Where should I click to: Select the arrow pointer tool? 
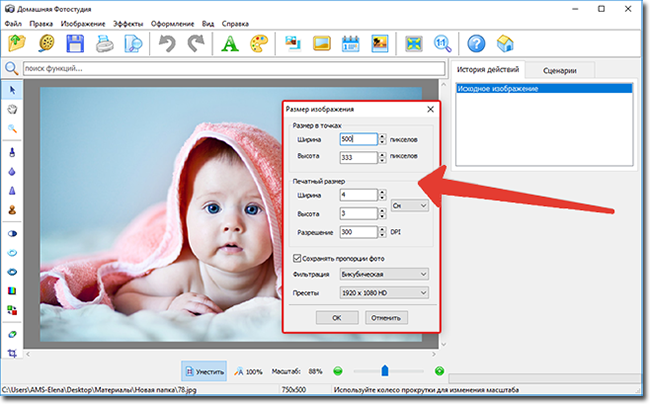[12, 90]
